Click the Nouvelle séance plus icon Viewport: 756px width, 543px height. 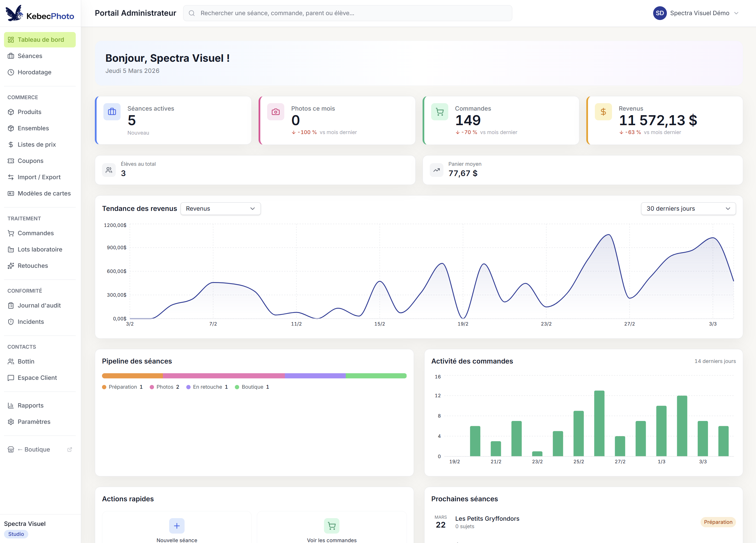coord(177,526)
